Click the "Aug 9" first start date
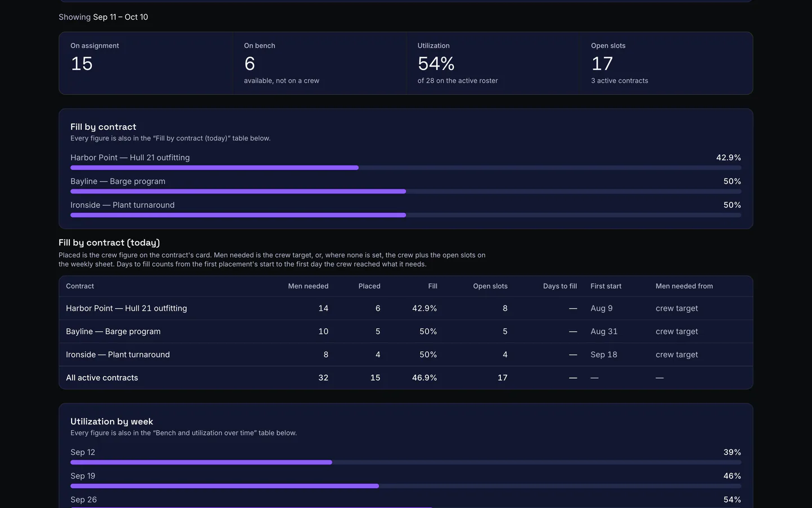The height and width of the screenshot is (508, 812). (x=602, y=308)
